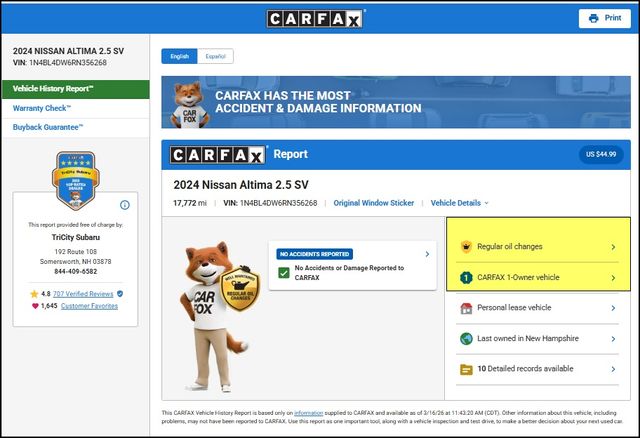Select the English language option
This screenshot has width=640, height=438.
[x=180, y=57]
